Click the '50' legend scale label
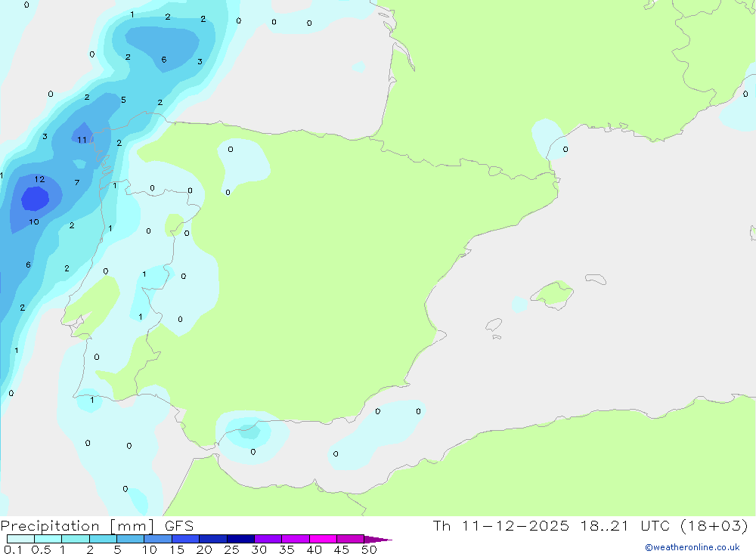Viewport: 756px width, 554px height. (370, 549)
